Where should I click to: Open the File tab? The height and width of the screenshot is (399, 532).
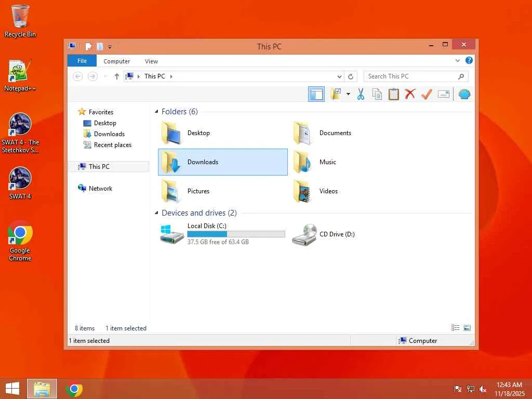click(82, 61)
